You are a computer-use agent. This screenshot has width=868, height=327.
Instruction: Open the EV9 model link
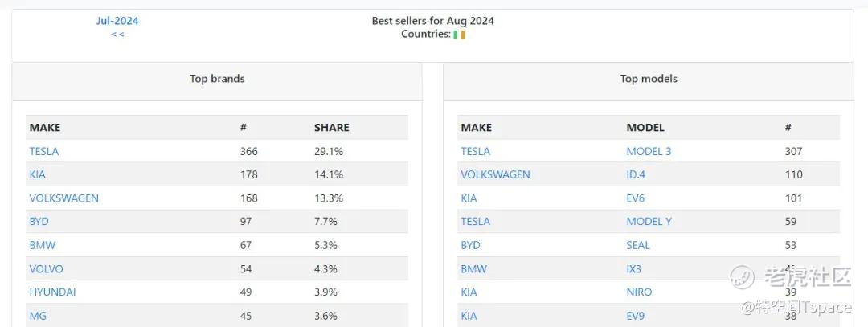[636, 316]
